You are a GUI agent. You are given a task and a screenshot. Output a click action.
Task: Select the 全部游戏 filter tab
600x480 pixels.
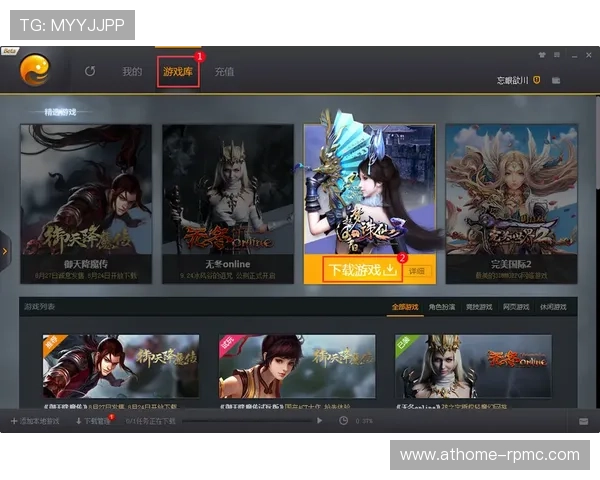[405, 307]
